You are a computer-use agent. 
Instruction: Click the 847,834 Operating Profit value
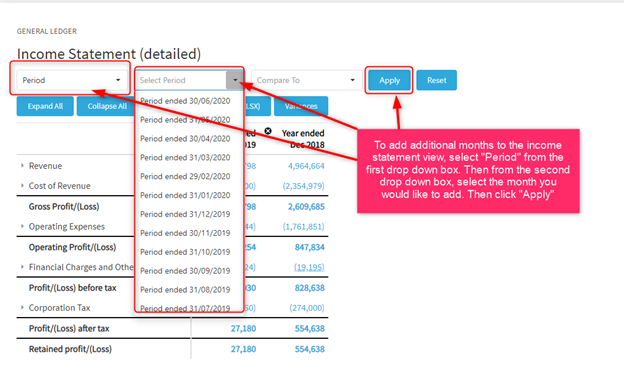coord(310,247)
